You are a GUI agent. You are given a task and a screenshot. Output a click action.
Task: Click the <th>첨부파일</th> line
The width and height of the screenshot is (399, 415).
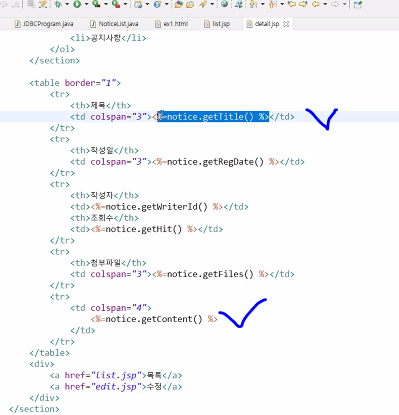coord(108,263)
